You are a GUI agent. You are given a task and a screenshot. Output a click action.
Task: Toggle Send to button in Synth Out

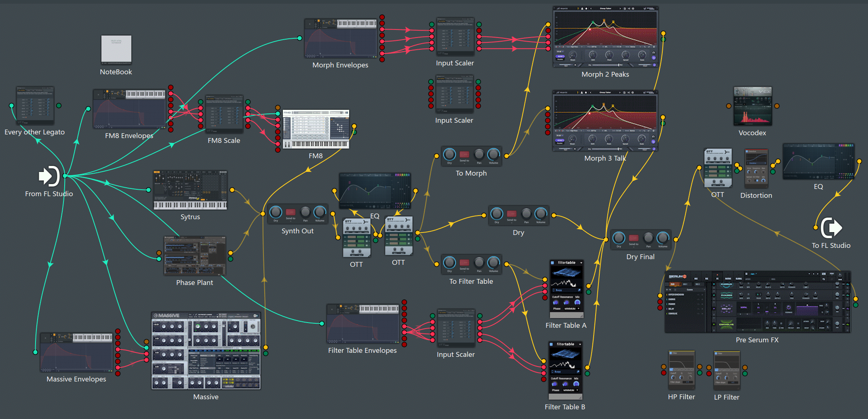[291, 212]
